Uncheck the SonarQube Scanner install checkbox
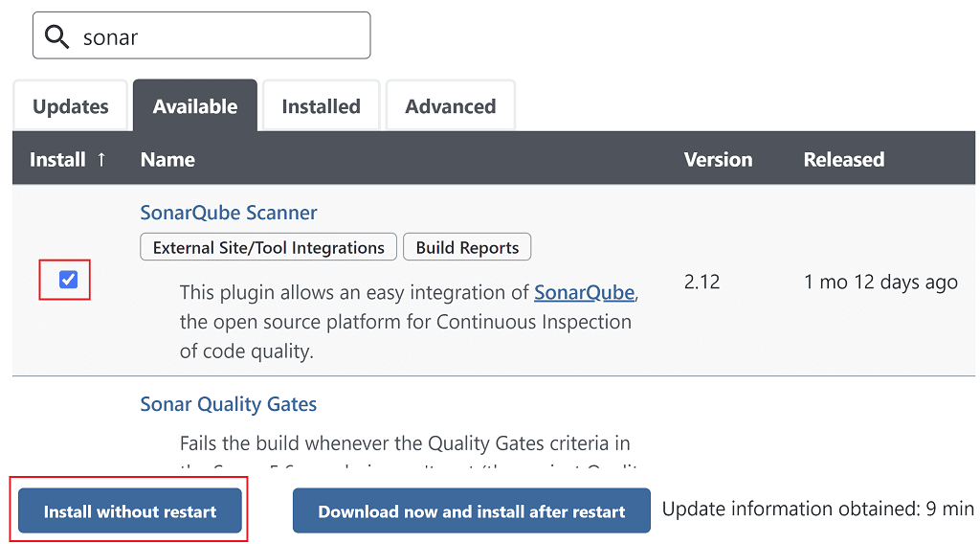Viewport: 980px width, 544px height. point(68,280)
